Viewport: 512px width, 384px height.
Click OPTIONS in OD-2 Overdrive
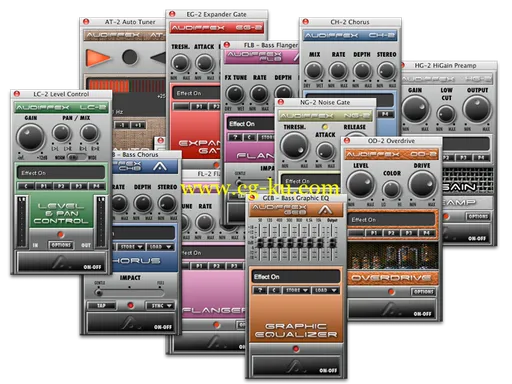[423, 292]
